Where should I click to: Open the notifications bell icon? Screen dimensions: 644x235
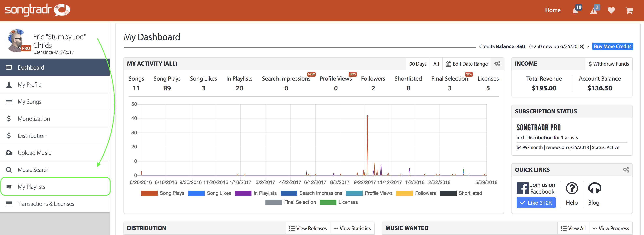coord(575,11)
